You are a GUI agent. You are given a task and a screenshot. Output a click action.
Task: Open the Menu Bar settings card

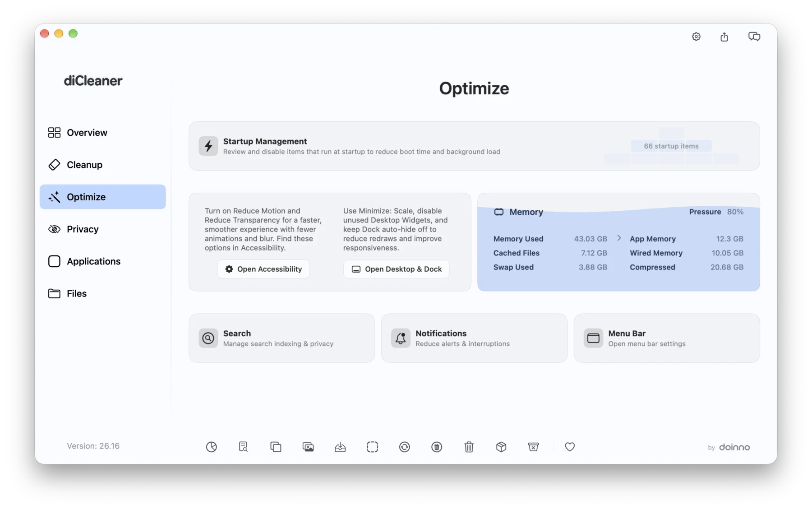click(667, 338)
